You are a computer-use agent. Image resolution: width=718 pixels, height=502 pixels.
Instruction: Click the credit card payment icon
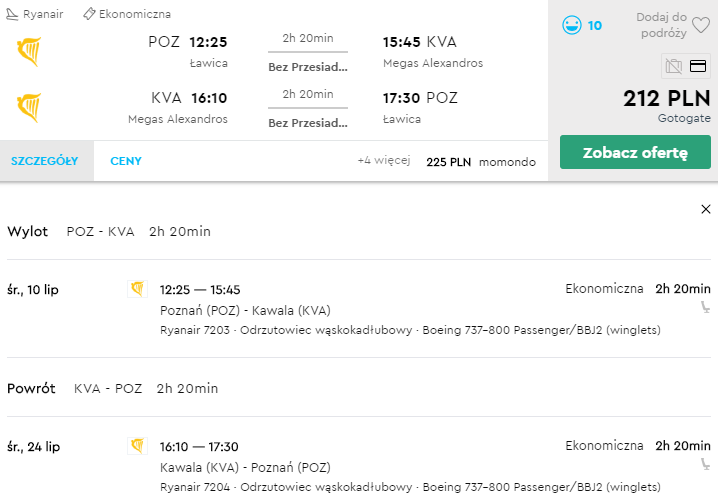[x=699, y=67]
